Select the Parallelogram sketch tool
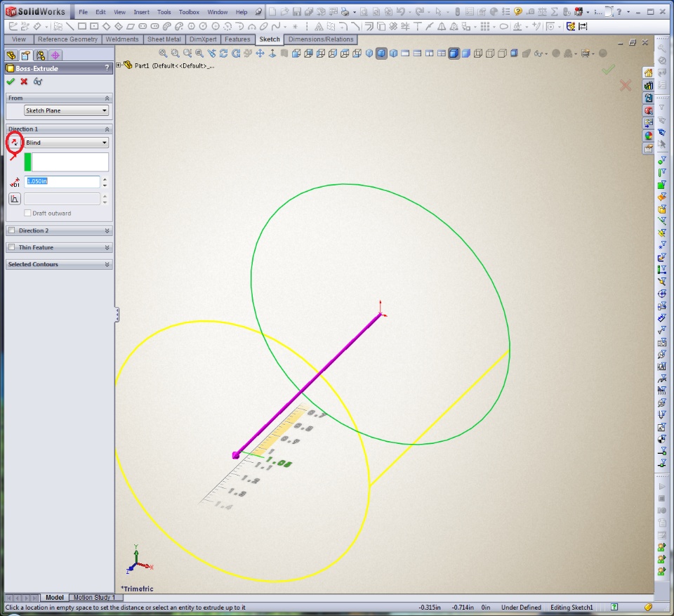The height and width of the screenshot is (616, 674). coord(131,27)
